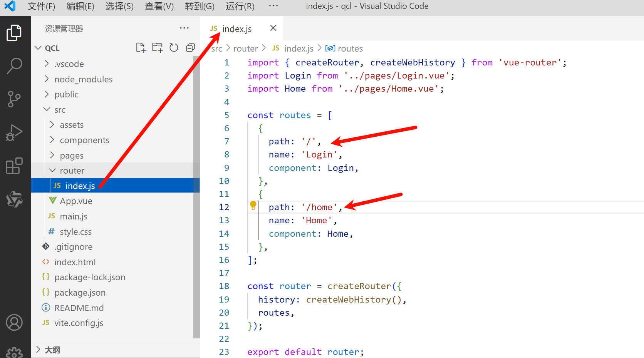Click the router breadcrumb segment
This screenshot has height=358, width=644.
point(245,49)
